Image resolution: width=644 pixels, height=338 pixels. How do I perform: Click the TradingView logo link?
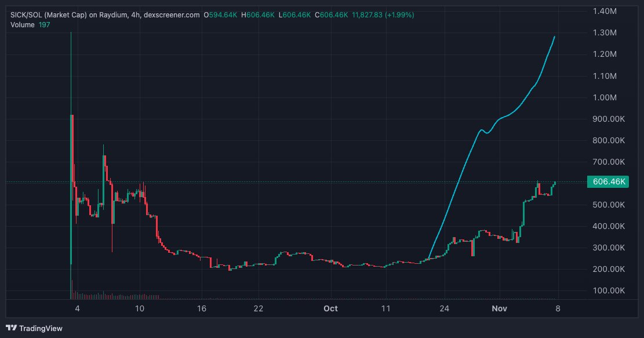(34, 328)
